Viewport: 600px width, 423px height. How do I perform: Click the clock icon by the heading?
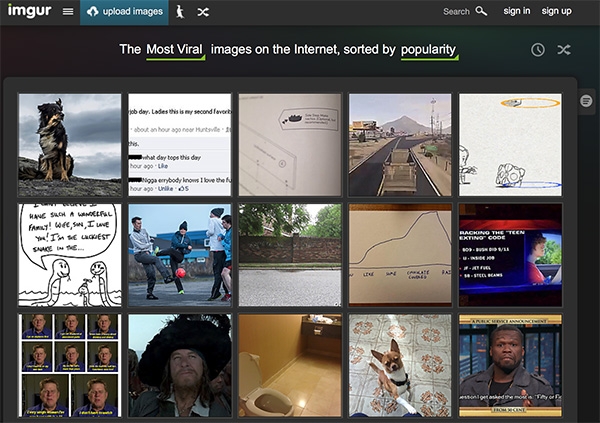point(538,50)
